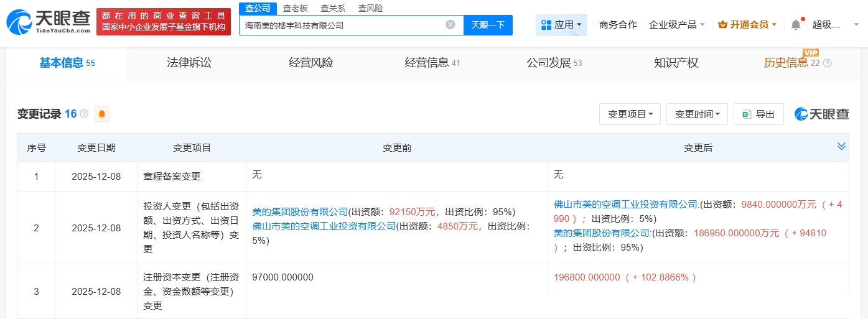The image size is (868, 319).
Task: Switch to the 知识产权 tab
Action: click(x=676, y=63)
